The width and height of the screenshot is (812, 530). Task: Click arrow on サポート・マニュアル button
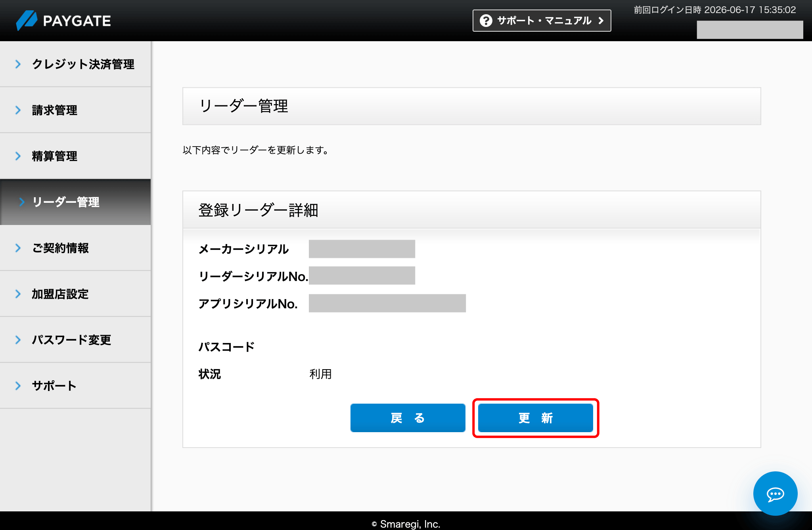coord(601,21)
